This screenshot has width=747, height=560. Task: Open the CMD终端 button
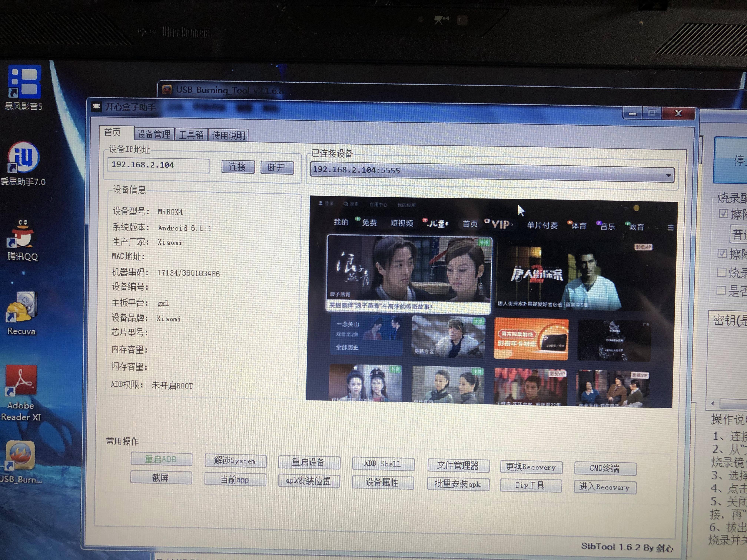pyautogui.click(x=605, y=468)
